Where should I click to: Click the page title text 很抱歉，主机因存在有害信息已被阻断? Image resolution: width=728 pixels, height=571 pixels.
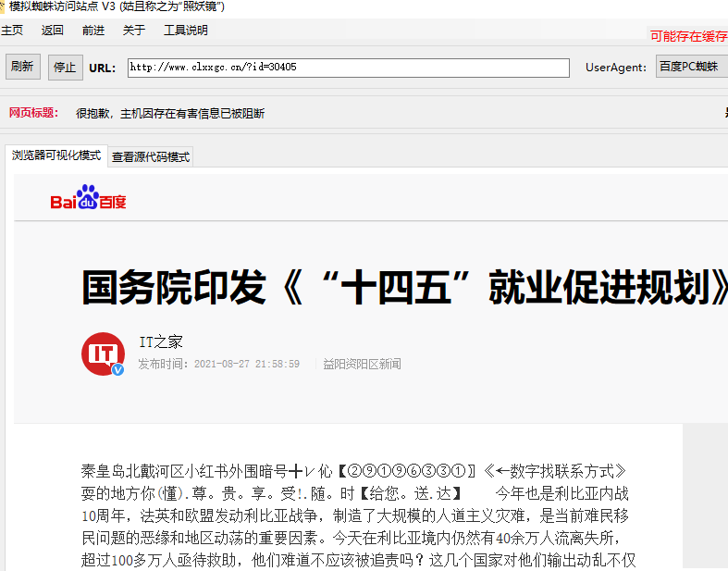[170, 113]
